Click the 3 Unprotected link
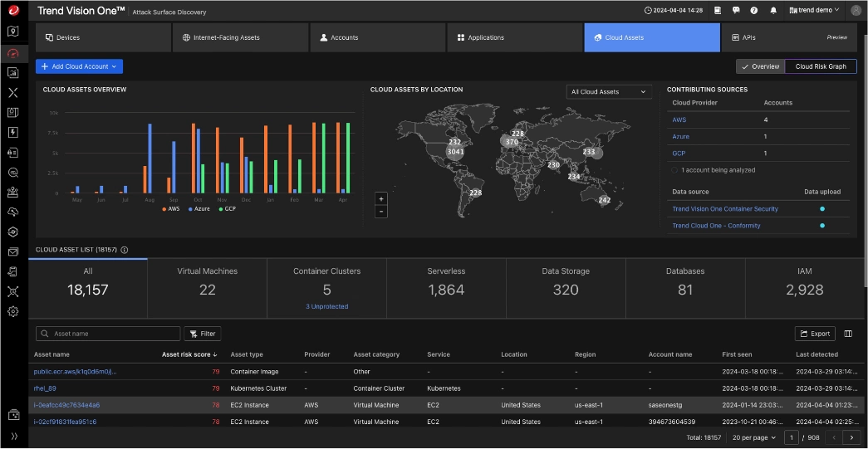 click(326, 306)
